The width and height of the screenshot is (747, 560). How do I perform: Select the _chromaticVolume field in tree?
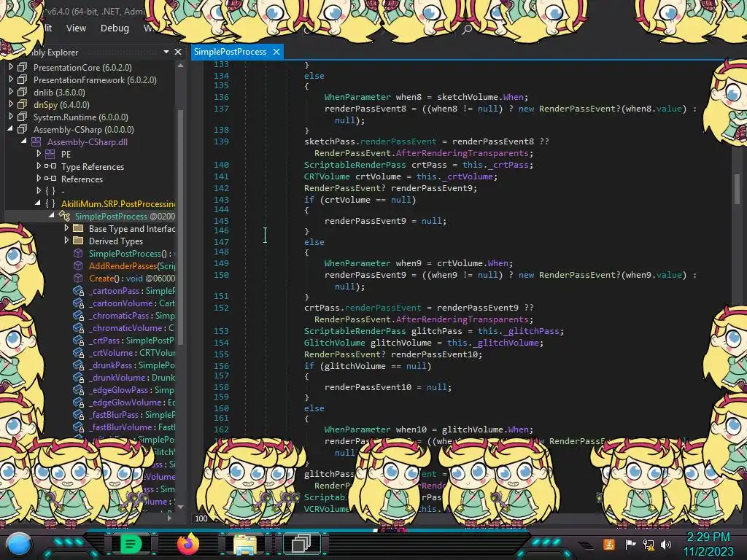click(132, 327)
